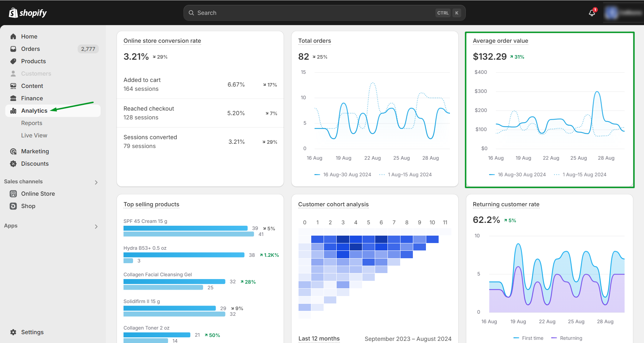The width and height of the screenshot is (644, 343).
Task: Click the Hydra B53+ 0.5 oz product
Action: point(145,248)
